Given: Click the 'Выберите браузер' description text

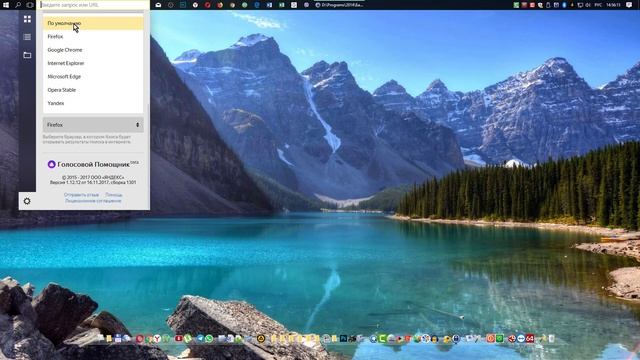Looking at the screenshot, I should point(87,140).
